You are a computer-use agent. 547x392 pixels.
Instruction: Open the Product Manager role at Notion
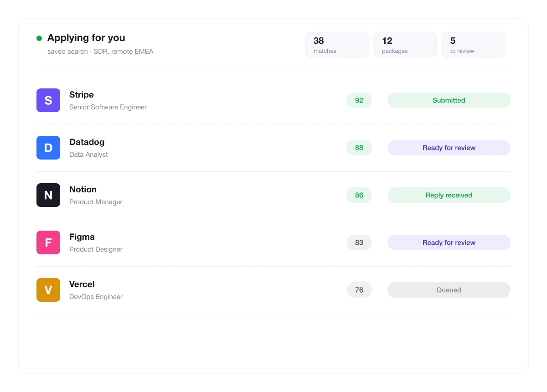tap(96, 202)
